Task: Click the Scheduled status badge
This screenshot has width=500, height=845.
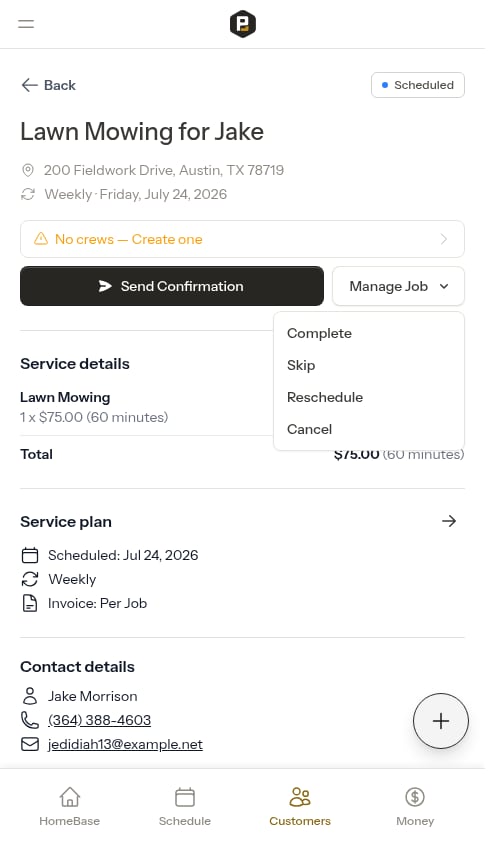Action: (x=418, y=85)
